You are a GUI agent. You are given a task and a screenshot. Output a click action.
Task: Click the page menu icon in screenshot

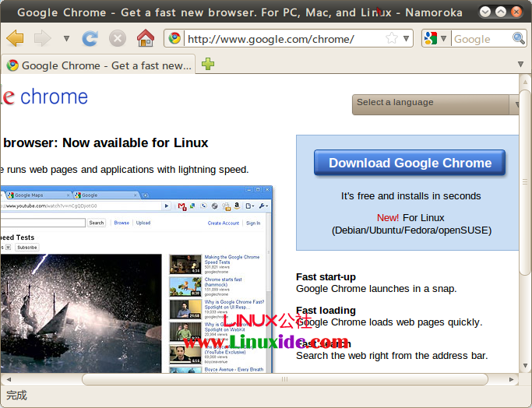coord(250,206)
